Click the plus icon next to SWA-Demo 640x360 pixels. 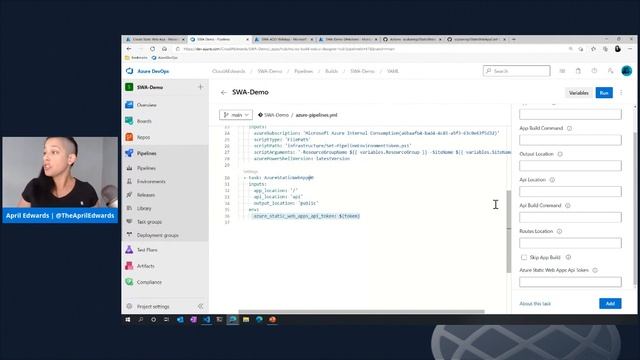[x=200, y=87]
